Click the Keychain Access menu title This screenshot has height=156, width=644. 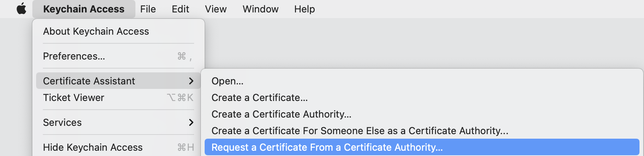(x=84, y=9)
